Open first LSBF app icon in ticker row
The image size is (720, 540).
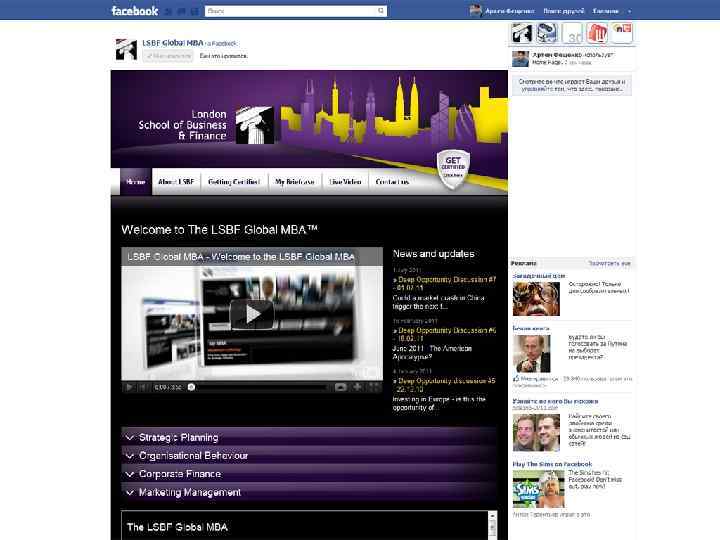tap(522, 33)
